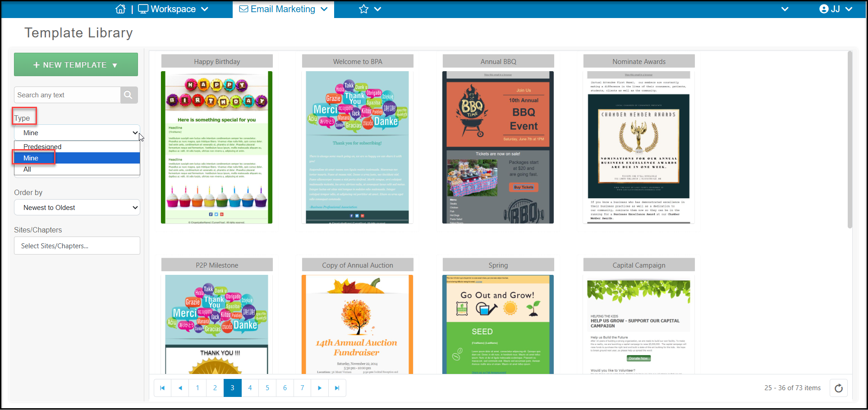The height and width of the screenshot is (410, 868).
Task: Go to the previous page arrow
Action: click(180, 388)
